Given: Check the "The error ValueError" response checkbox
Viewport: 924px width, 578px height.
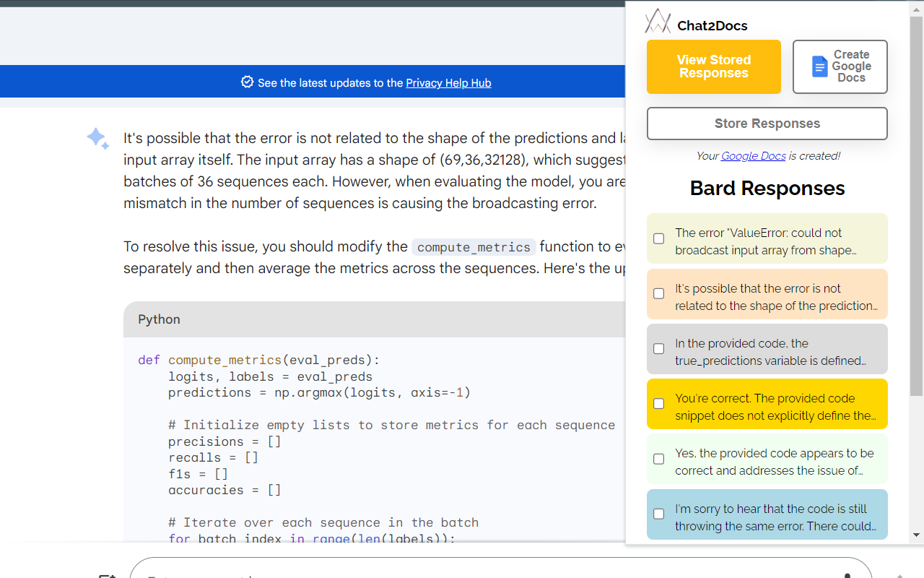Looking at the screenshot, I should (659, 238).
